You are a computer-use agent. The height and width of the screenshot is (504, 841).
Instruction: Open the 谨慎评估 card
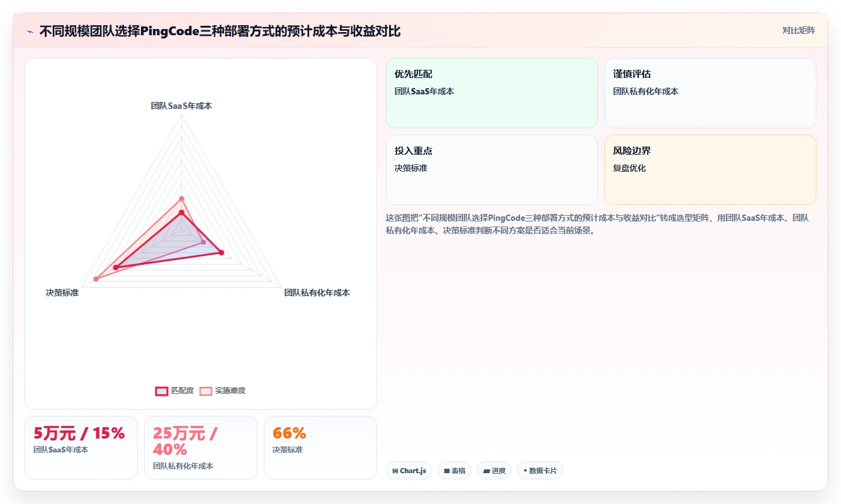click(x=710, y=93)
